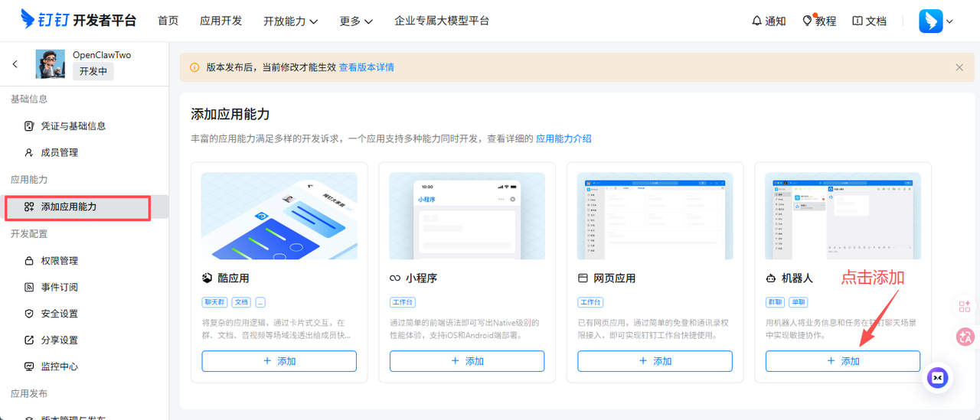
Task: Open the 查看版本详情 link
Action: (367, 67)
